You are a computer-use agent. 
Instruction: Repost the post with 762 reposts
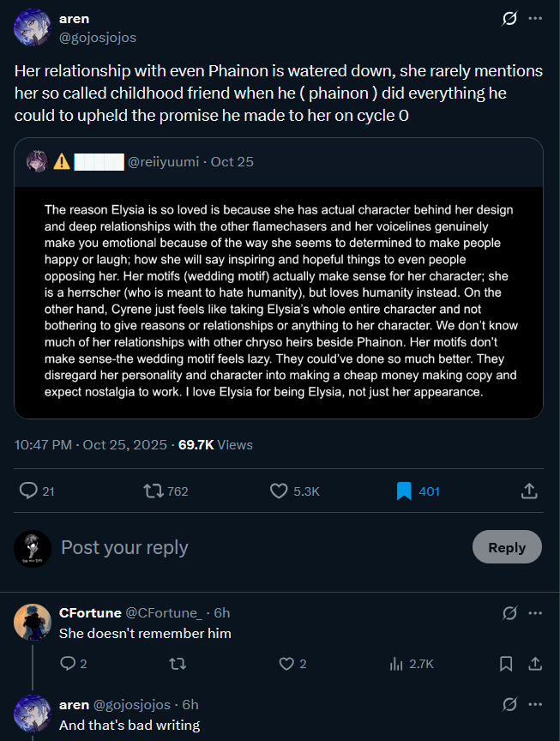154,491
